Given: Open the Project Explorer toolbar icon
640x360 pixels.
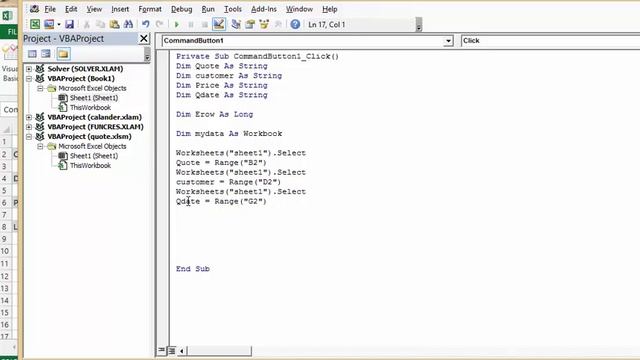Looking at the screenshot, I should pyautogui.click(x=236, y=24).
